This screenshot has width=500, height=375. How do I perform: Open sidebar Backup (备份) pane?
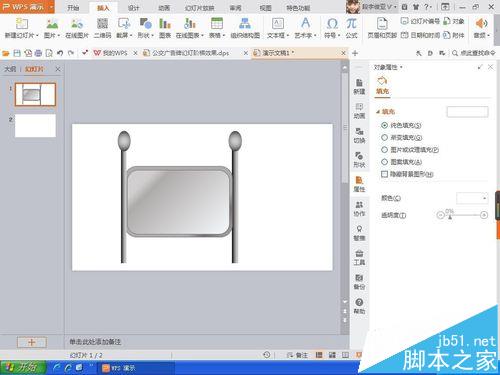[x=359, y=282]
